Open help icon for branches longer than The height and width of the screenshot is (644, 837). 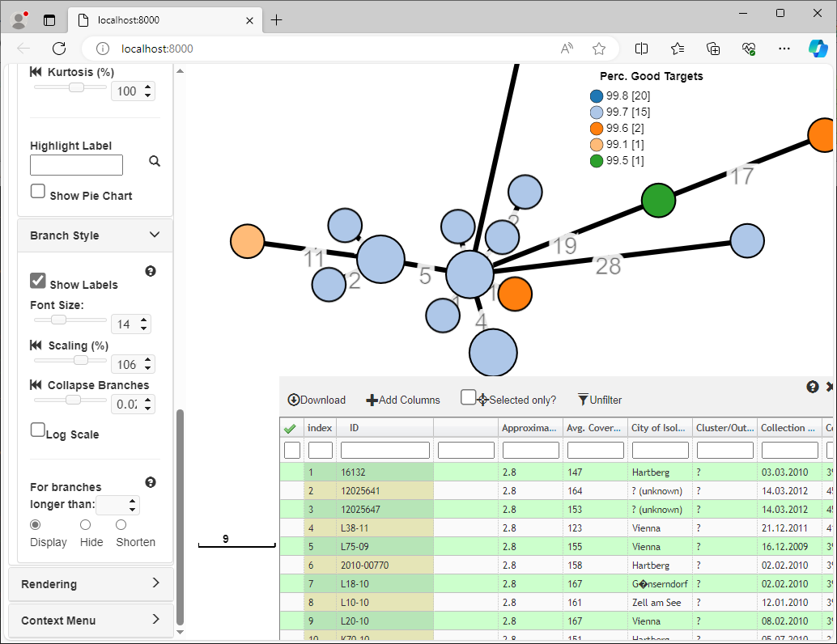[150, 482]
